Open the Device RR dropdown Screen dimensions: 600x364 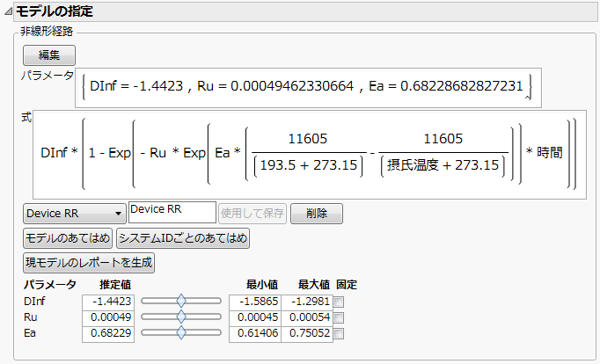click(74, 213)
